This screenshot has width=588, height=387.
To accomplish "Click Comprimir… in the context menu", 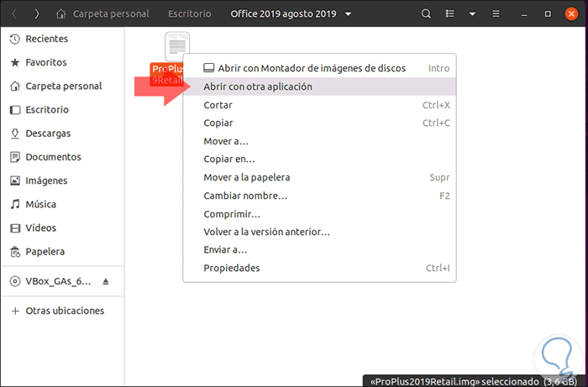I will pos(234,214).
